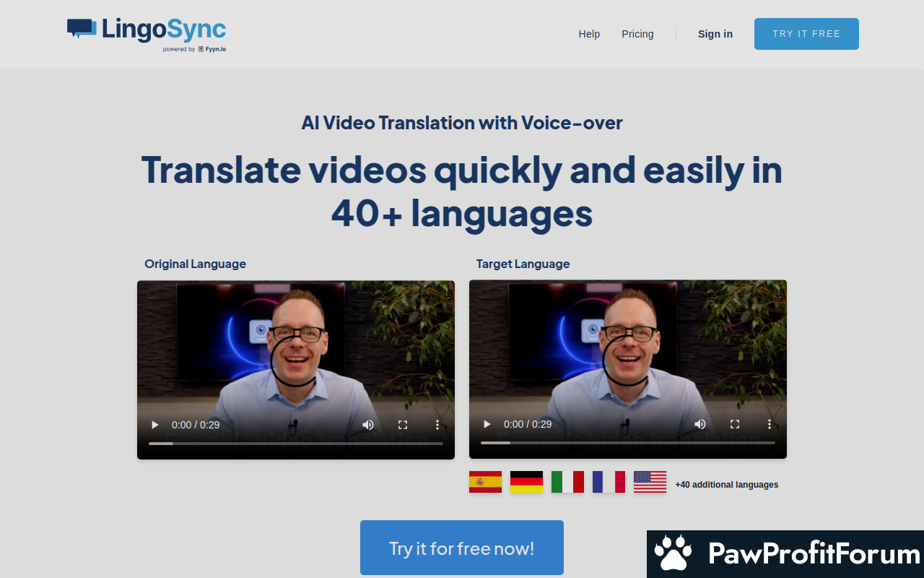The height and width of the screenshot is (578, 924).
Task: Open the Pricing page
Action: 637,34
